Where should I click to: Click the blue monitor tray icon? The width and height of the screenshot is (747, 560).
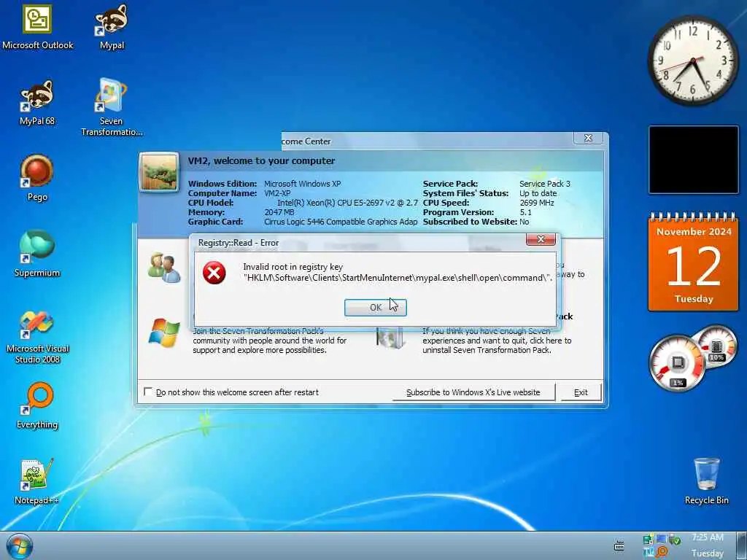tap(661, 539)
